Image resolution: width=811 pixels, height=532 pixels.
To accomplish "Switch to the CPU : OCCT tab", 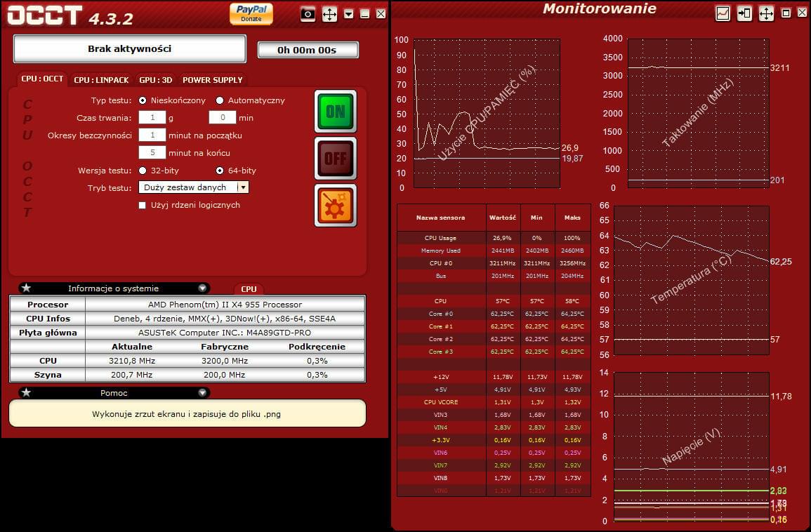I will [42, 79].
